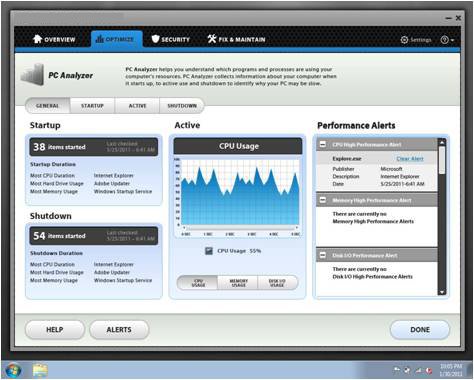Open the help question-mark menu
The height and width of the screenshot is (380, 474).
[447, 40]
